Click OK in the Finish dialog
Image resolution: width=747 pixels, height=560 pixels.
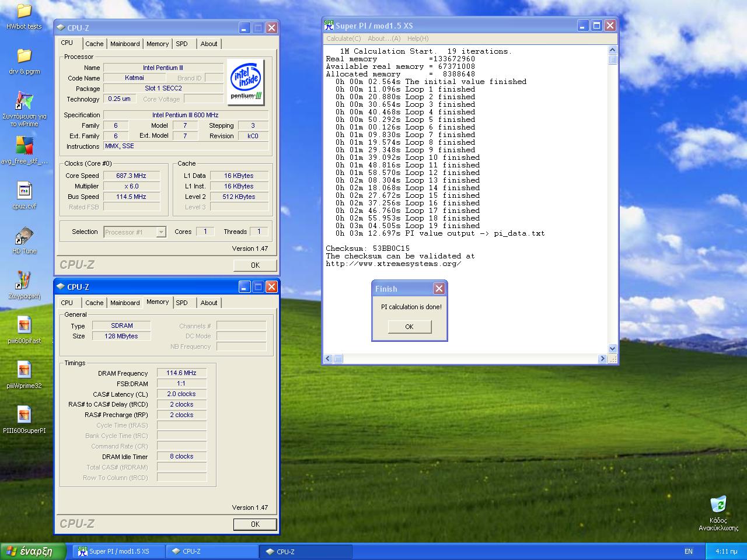click(409, 327)
